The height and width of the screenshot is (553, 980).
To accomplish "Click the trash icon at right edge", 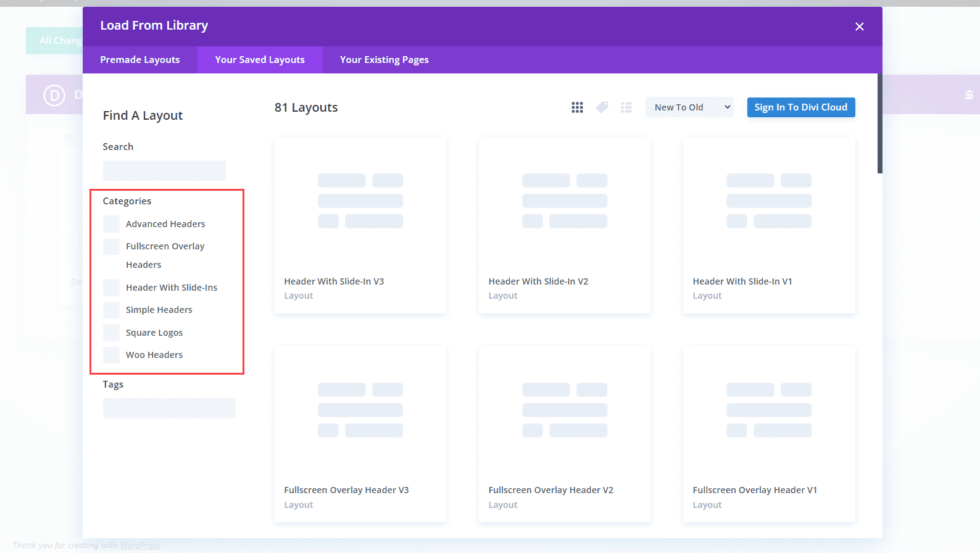I will tap(969, 95).
